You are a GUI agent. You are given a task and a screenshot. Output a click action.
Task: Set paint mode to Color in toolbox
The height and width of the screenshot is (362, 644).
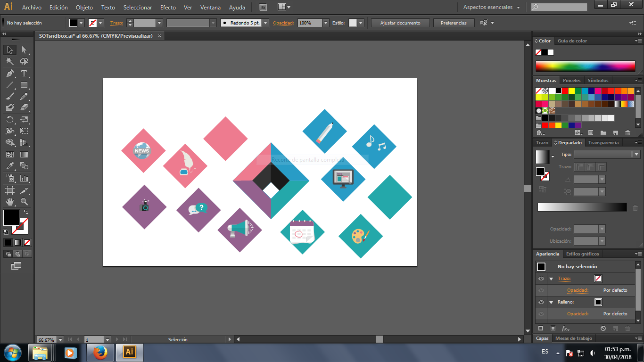8,242
